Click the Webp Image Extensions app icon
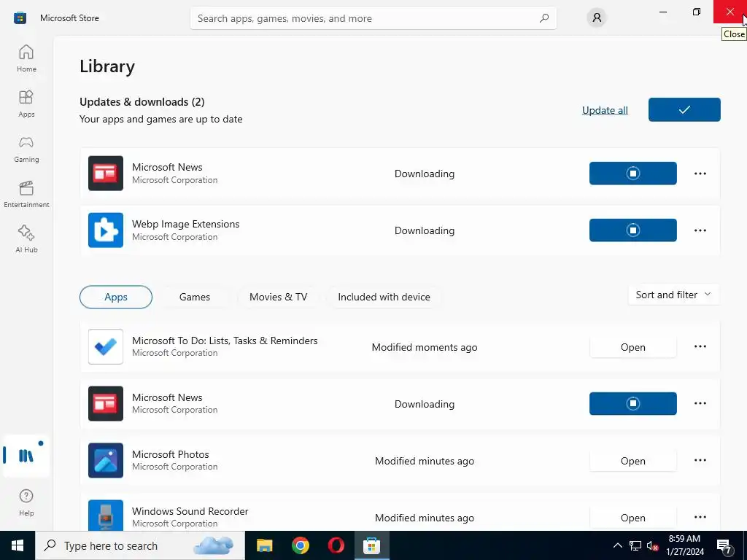Image resolution: width=747 pixels, height=560 pixels. [x=106, y=230]
